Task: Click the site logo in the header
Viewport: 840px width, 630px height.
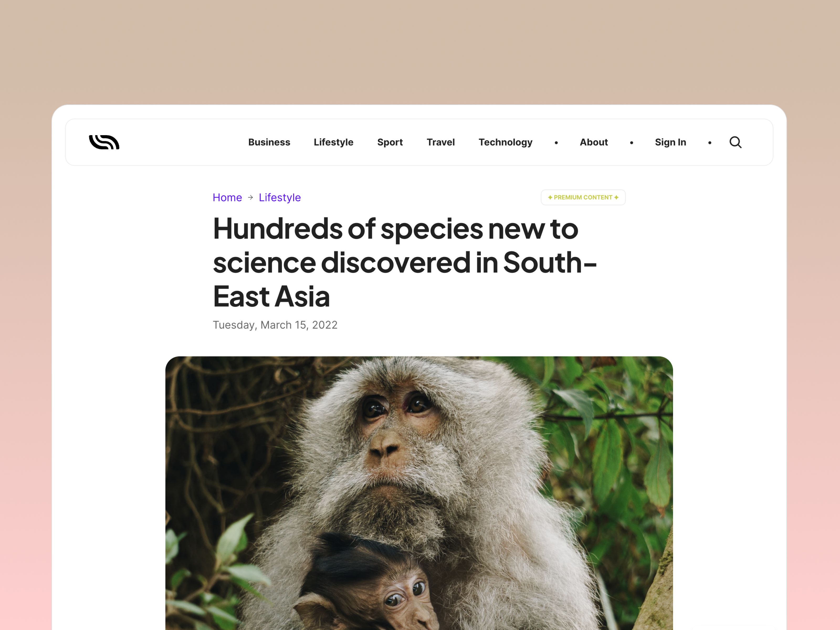Action: point(104,142)
